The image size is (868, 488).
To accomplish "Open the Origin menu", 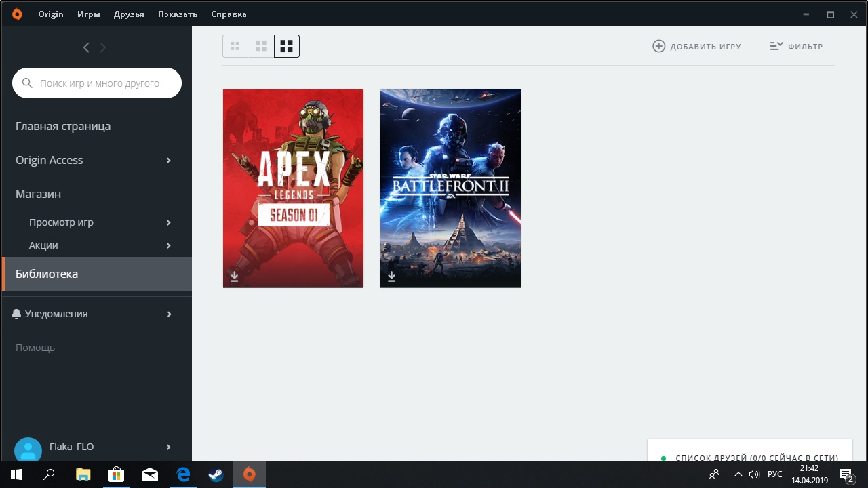I will click(51, 14).
